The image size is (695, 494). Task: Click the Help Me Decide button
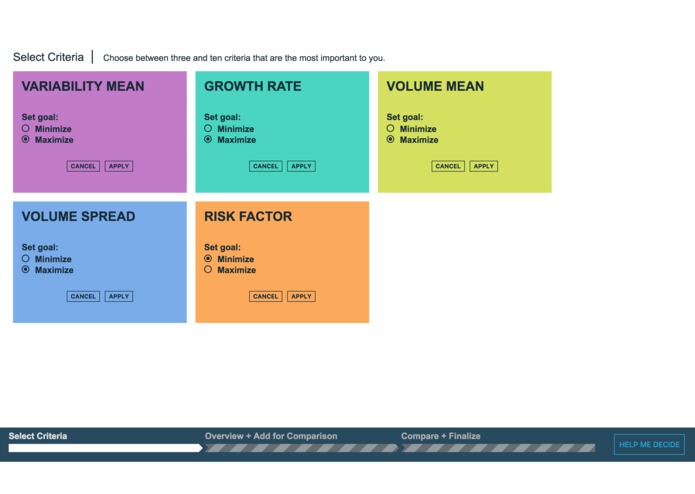click(x=649, y=444)
